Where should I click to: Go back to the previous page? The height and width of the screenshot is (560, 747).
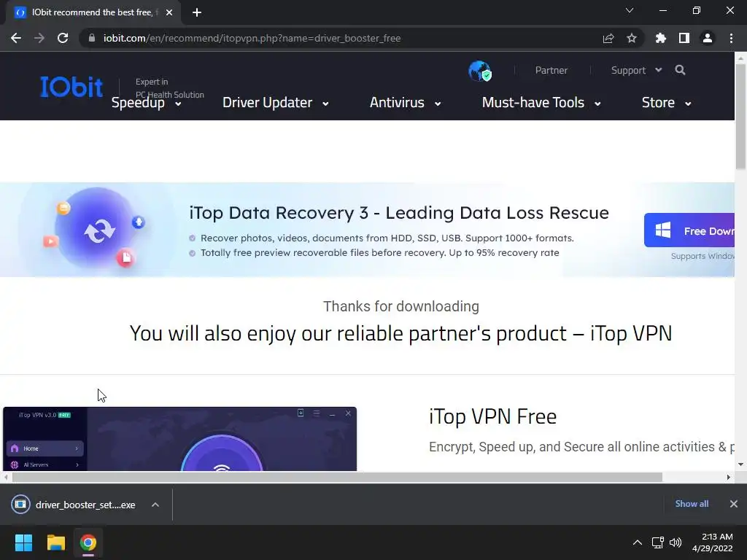[16, 38]
